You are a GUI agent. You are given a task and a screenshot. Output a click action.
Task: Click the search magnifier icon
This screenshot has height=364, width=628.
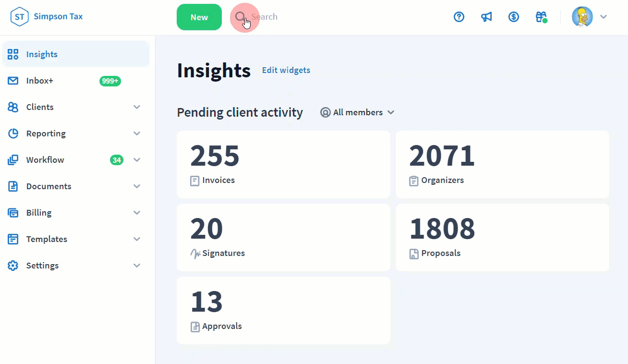tap(240, 17)
